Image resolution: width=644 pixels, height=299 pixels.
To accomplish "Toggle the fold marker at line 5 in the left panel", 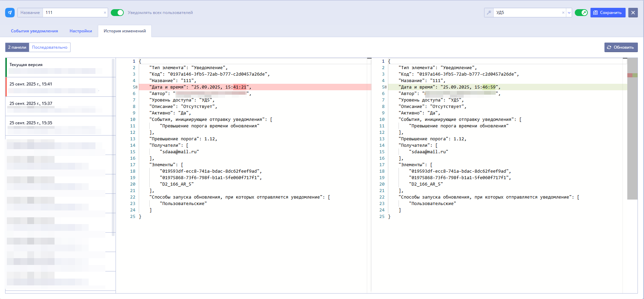I will click(136, 87).
